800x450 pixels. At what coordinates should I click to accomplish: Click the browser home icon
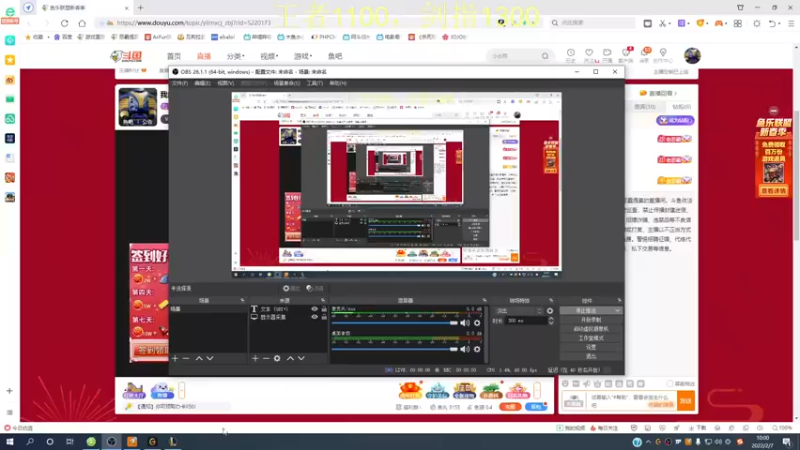click(82, 23)
